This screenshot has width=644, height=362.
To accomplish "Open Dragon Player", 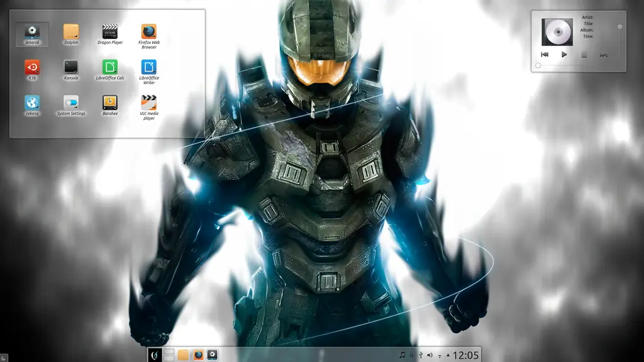I will pos(109,34).
